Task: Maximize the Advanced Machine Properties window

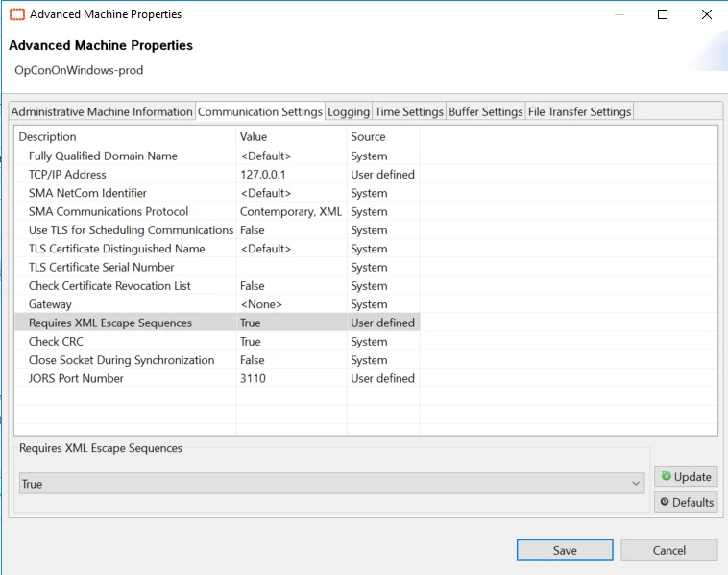Action: (663, 14)
